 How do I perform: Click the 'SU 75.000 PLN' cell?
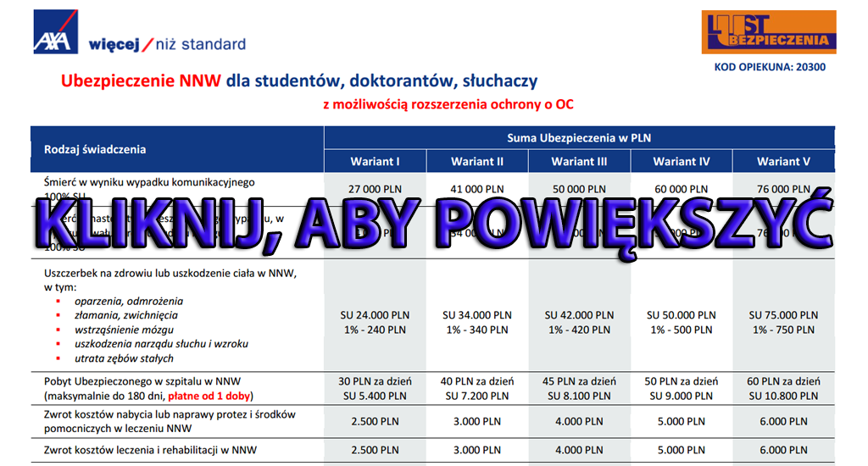(783, 315)
